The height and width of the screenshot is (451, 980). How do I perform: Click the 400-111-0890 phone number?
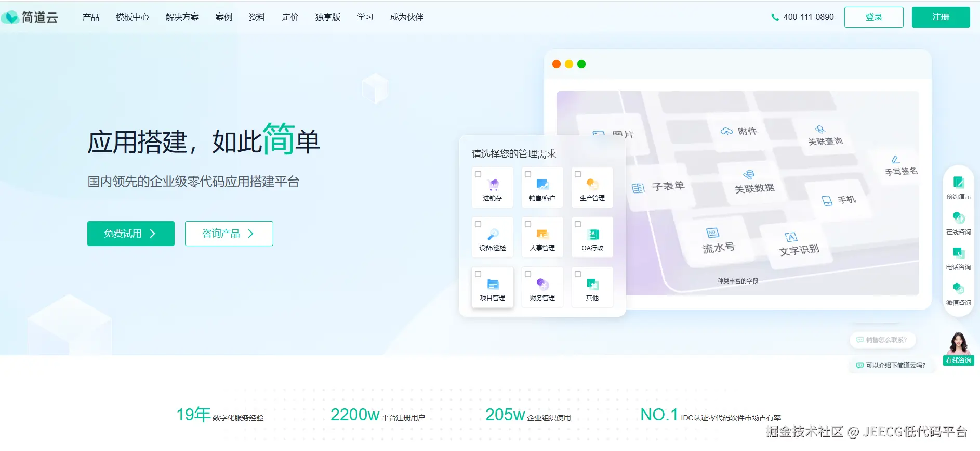[x=809, y=17]
